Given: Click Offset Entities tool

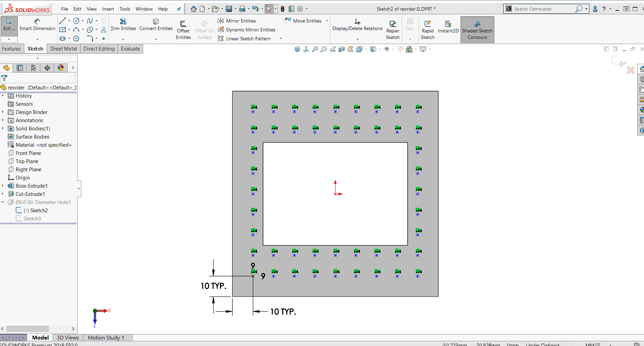Looking at the screenshot, I should [183, 30].
